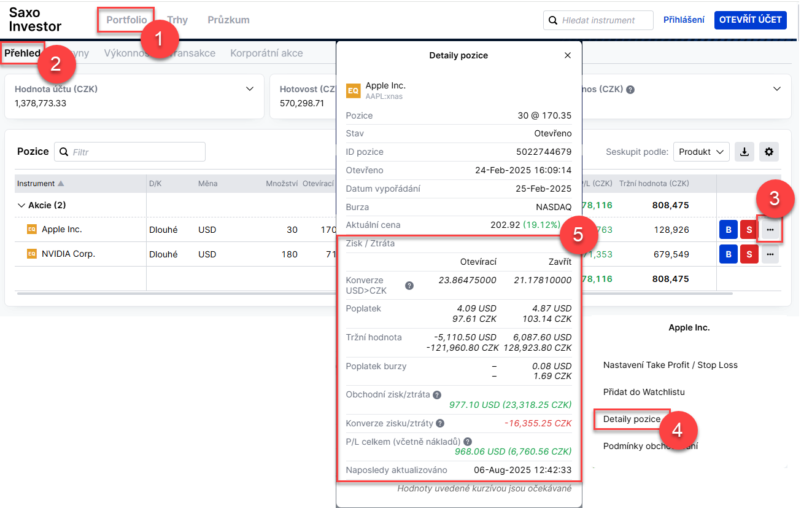Viewport: 812px width, 508px height.
Task: Click the blue B buy button for NVIDIA Corp.
Action: click(729, 254)
